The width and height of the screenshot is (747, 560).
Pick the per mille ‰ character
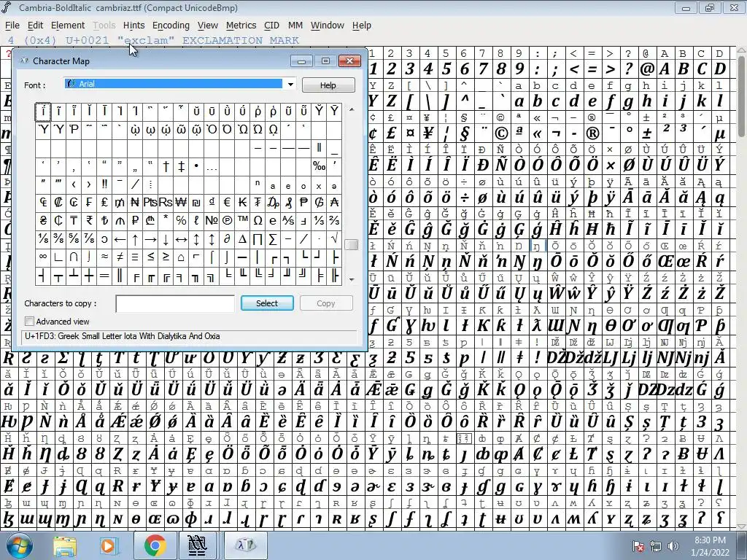pyautogui.click(x=319, y=166)
